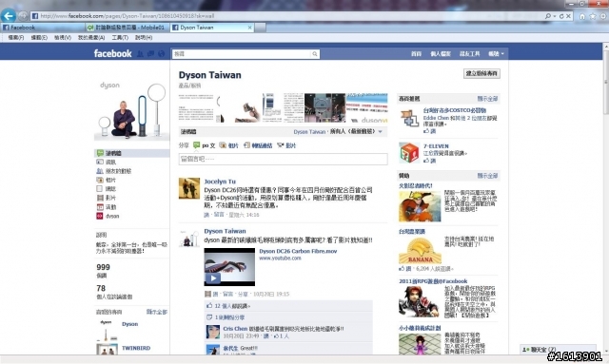Open the dyson red icon item in sidebar
The image size is (609, 364).
(x=100, y=216)
